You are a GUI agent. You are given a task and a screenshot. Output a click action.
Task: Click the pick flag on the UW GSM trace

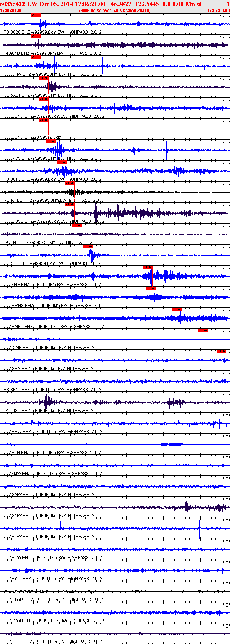coord(222,351)
